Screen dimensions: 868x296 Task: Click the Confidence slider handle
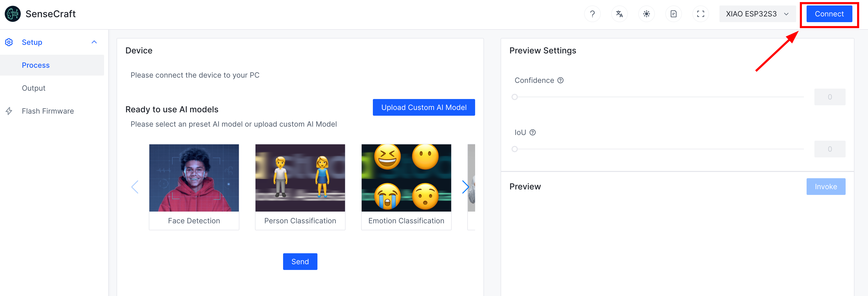click(514, 97)
